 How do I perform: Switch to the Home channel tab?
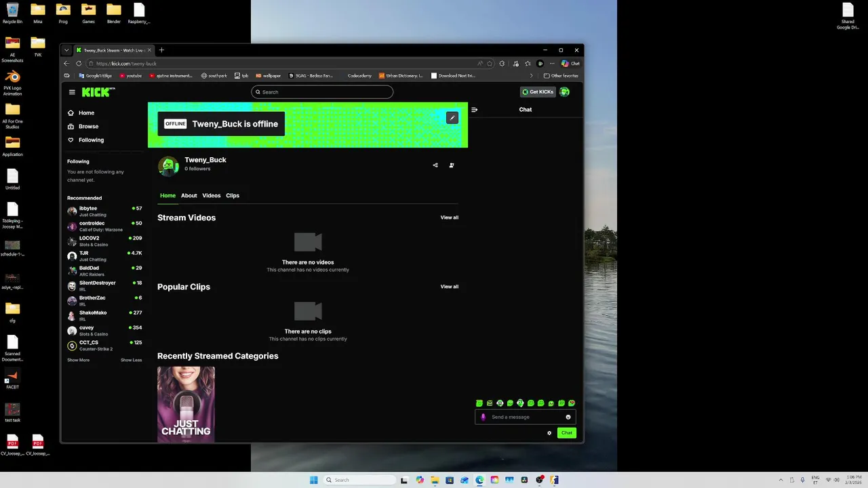[167, 195]
